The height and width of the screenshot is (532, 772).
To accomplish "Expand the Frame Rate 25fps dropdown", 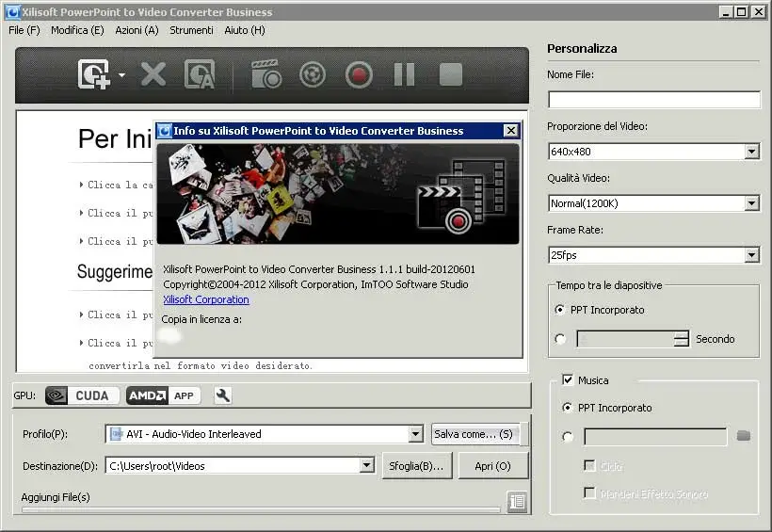I will (x=752, y=254).
